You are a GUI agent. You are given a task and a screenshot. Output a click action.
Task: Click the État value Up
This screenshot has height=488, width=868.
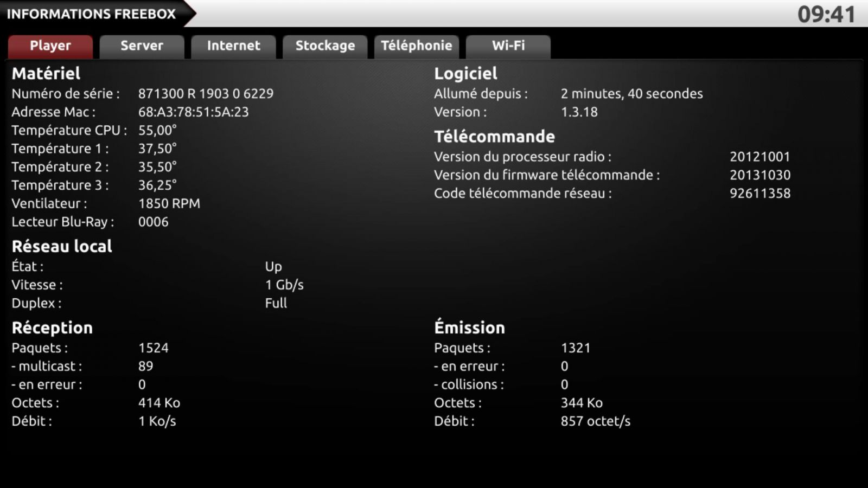[273, 267]
